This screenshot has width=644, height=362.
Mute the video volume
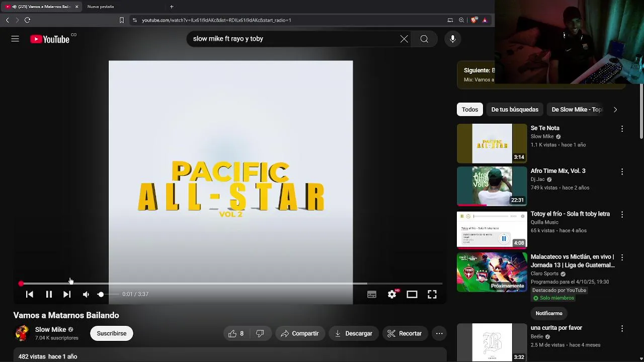tap(86, 294)
